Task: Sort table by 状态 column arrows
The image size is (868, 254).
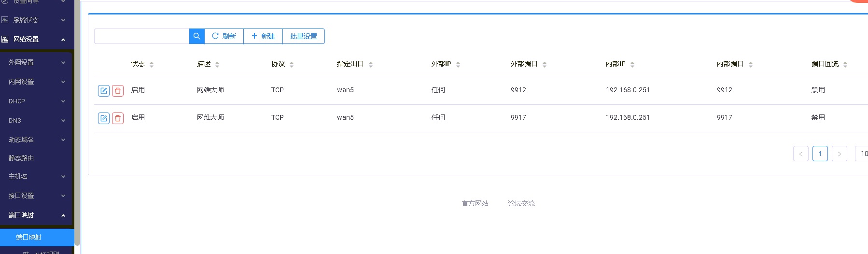Action: [152, 64]
